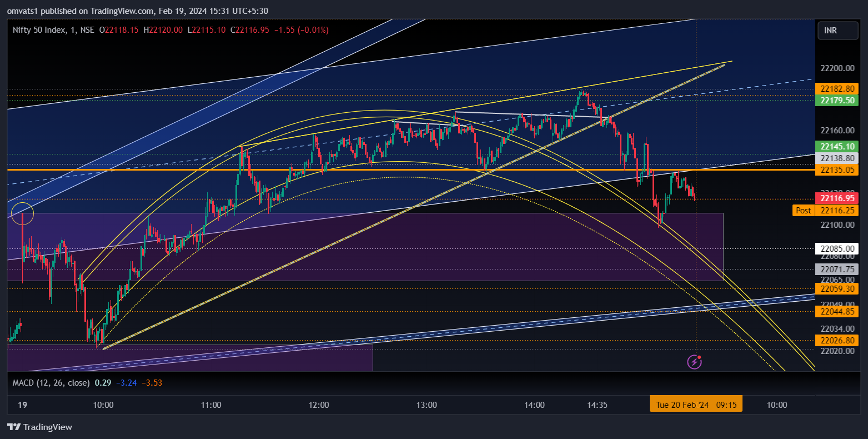Click the grey 22071.75 price label
The height and width of the screenshot is (439, 868).
837,269
